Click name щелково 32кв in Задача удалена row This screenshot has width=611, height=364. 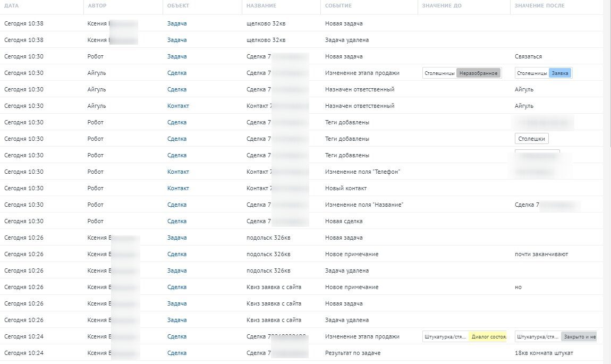coord(266,40)
